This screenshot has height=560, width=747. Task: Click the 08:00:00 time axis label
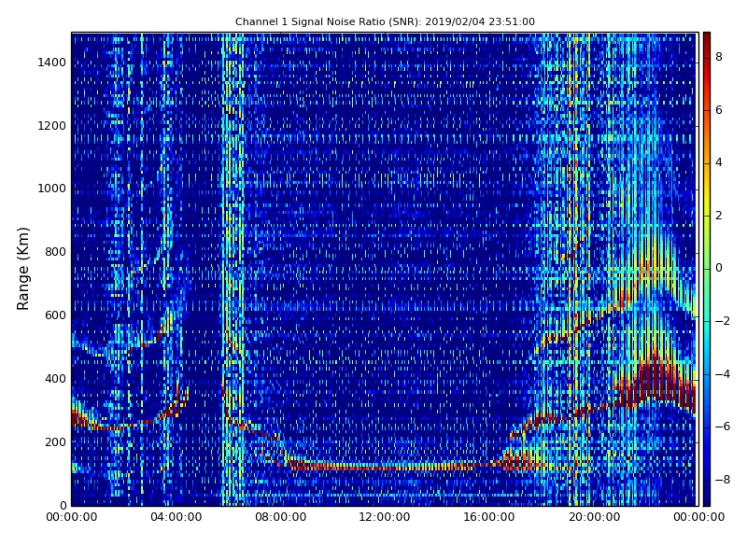[x=281, y=517]
